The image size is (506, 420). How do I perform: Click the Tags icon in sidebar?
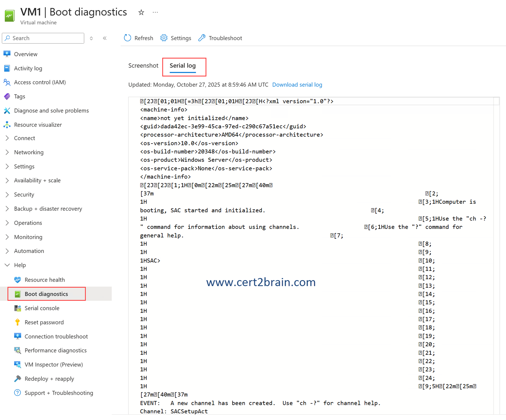7,96
